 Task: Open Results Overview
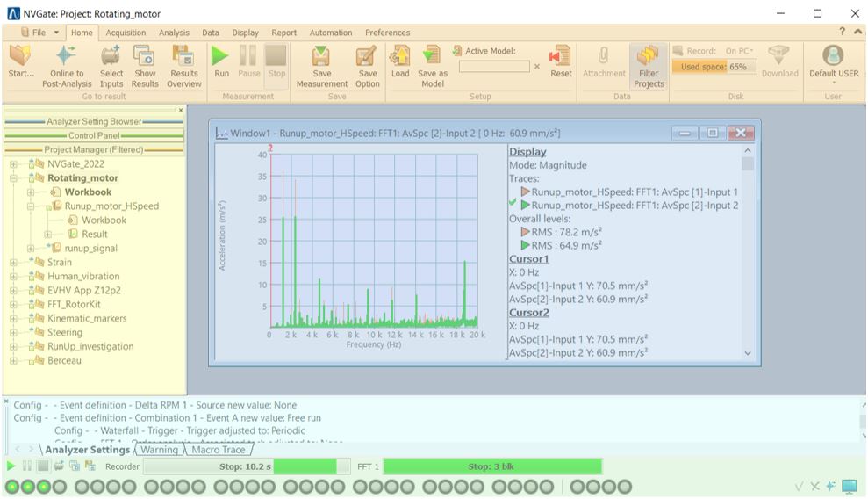pyautogui.click(x=183, y=67)
